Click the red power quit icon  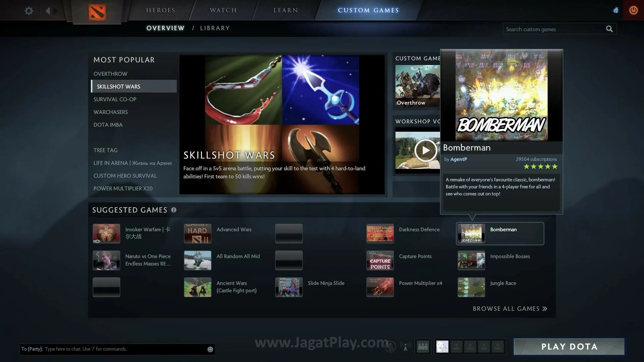click(633, 10)
